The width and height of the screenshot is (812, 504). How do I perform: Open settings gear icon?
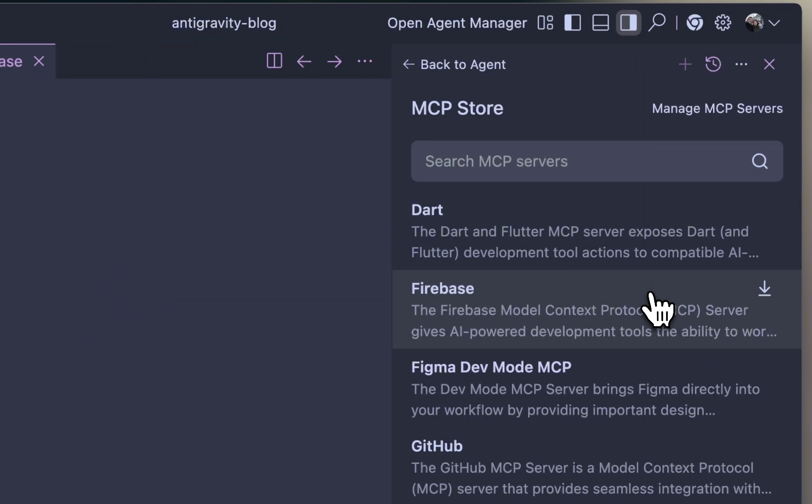[x=723, y=23]
